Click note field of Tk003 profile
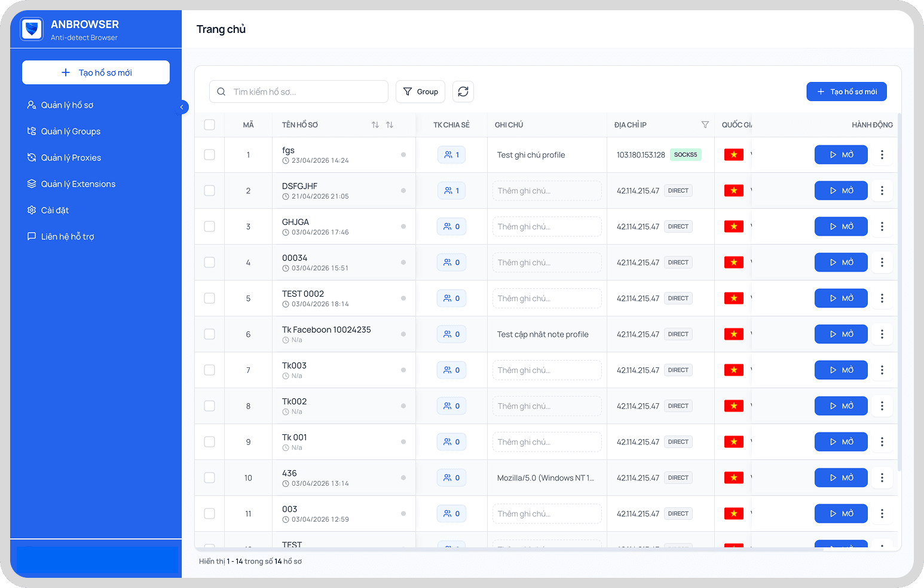 547,370
